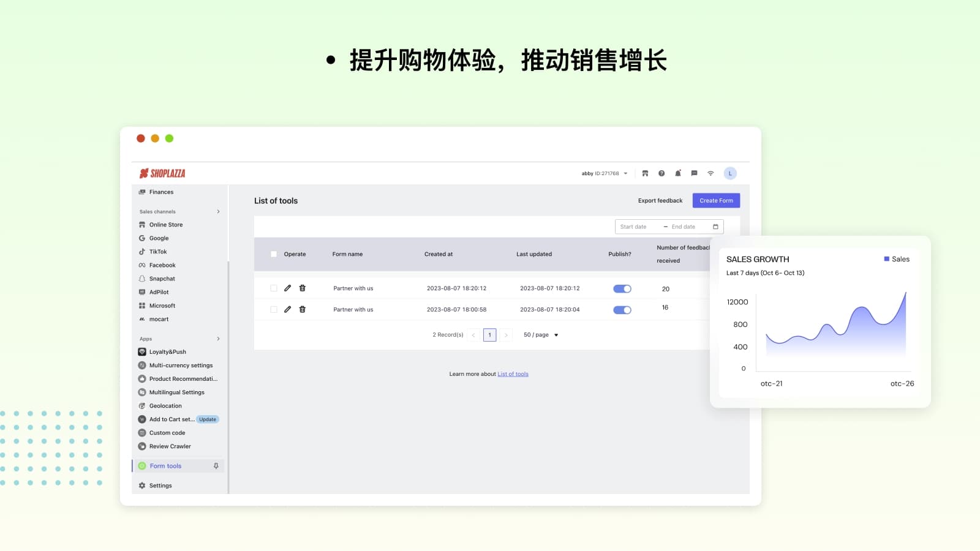
Task: Click the pin icon next to Form tools
Action: pyautogui.click(x=216, y=466)
